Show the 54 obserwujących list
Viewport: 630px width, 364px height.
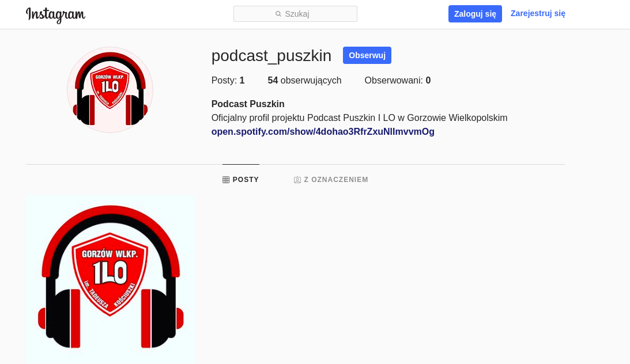click(304, 80)
